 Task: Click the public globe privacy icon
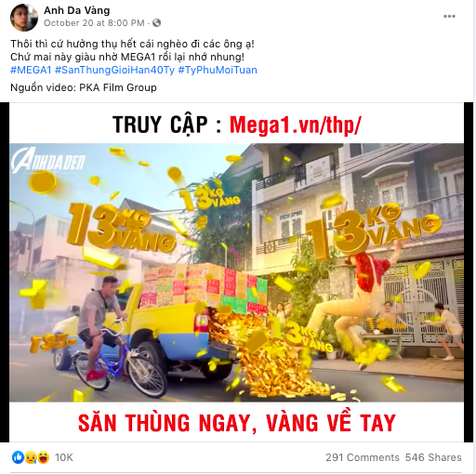(156, 23)
